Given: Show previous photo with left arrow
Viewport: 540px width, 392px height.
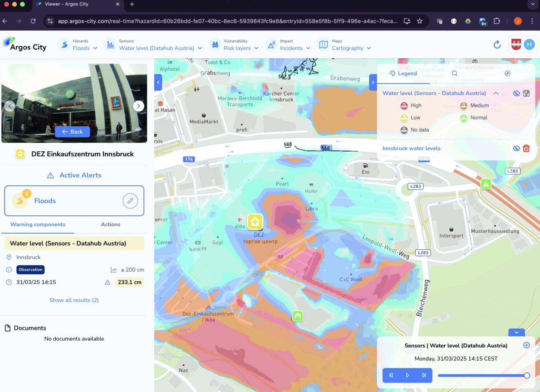Looking at the screenshot, I should (x=10, y=106).
